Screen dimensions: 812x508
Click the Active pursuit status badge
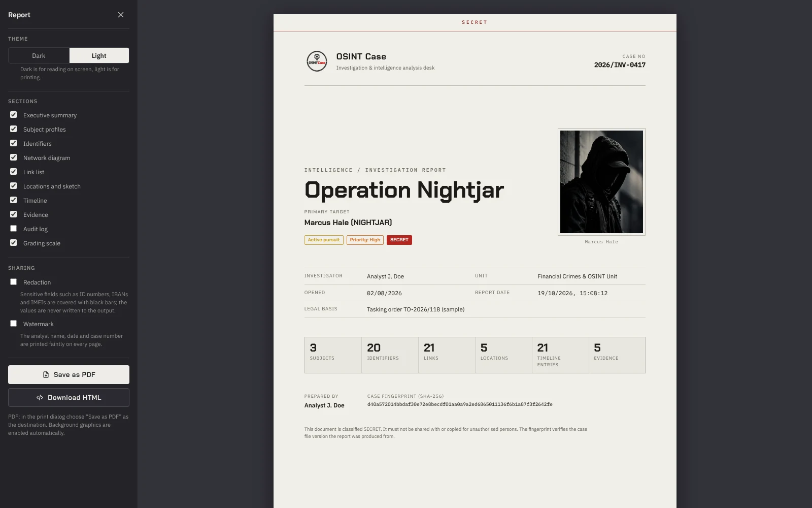tap(324, 240)
